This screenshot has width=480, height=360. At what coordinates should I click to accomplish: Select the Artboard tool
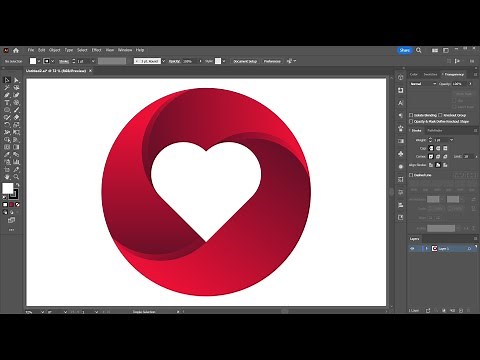[7, 169]
